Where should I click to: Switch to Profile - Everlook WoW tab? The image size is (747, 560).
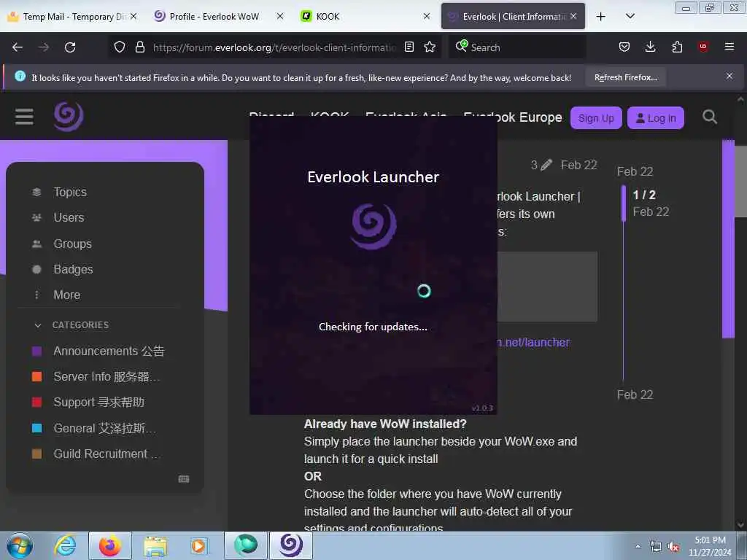(x=214, y=17)
